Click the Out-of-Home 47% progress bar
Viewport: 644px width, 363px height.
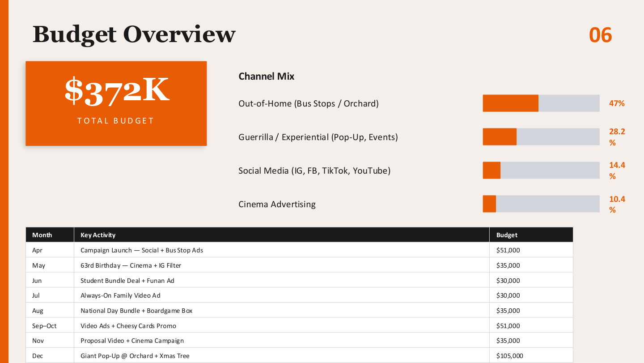pos(541,103)
